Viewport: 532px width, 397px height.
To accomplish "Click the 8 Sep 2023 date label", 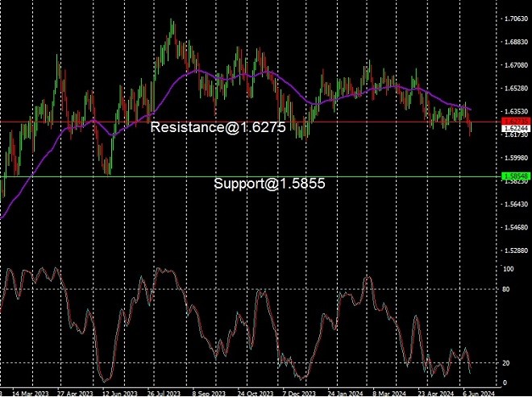I will tap(210, 394).
